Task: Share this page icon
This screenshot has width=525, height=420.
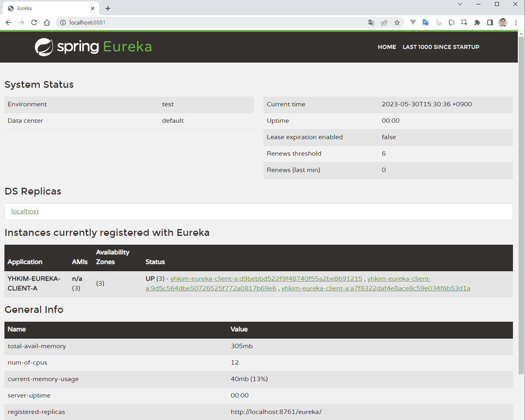Action: point(384,22)
